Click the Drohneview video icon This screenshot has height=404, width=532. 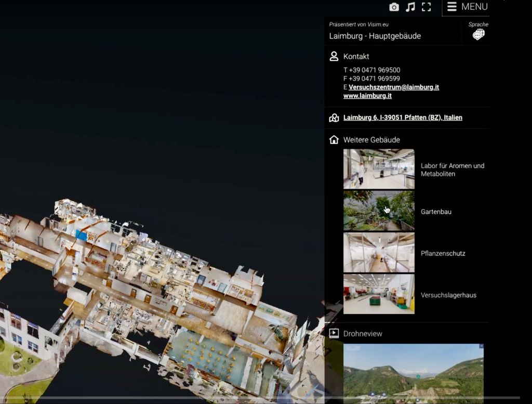coord(334,334)
